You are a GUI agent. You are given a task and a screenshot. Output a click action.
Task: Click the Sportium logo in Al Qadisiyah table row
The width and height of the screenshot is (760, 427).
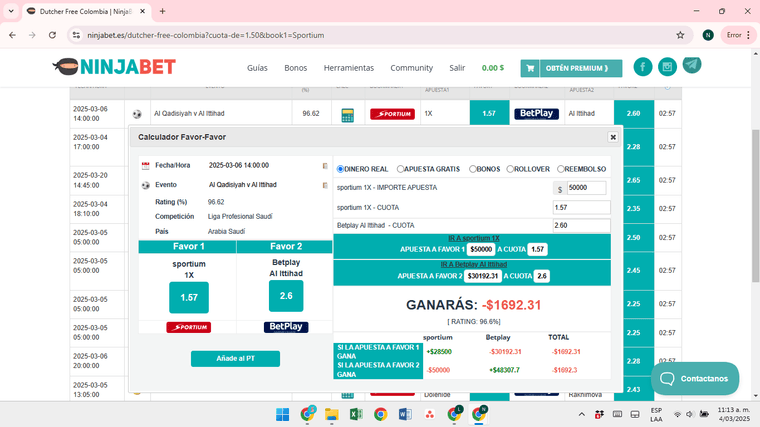tap(392, 114)
